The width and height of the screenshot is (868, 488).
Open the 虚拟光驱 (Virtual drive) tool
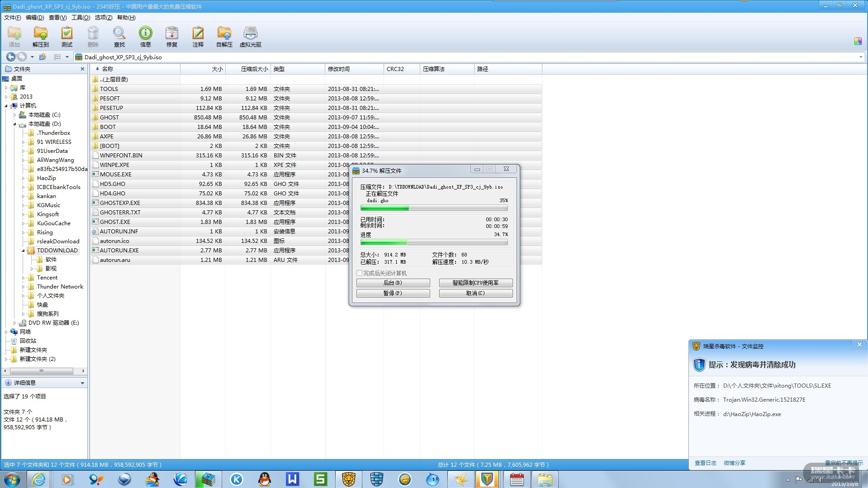pyautogui.click(x=250, y=36)
